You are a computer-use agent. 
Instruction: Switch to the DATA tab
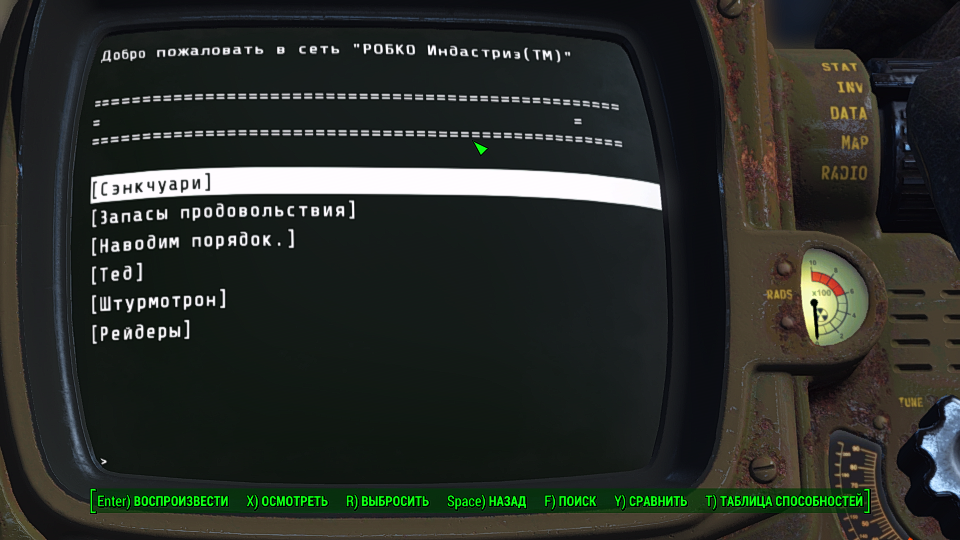[849, 113]
